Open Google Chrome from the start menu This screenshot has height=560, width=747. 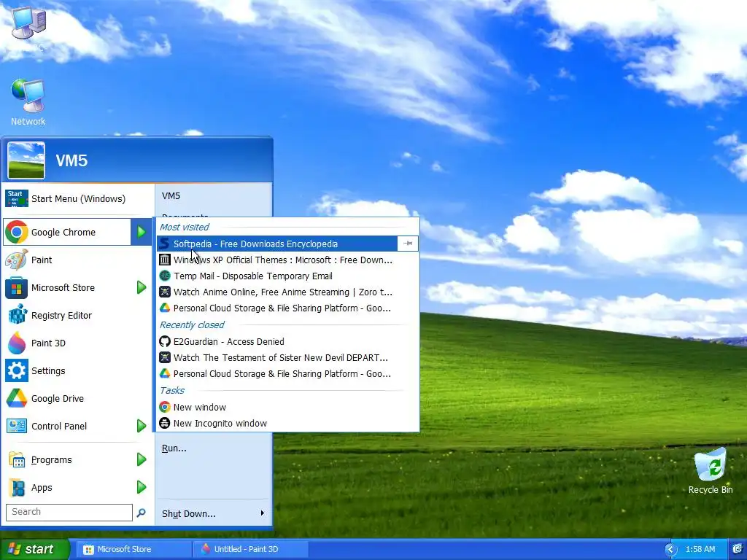[66, 232]
